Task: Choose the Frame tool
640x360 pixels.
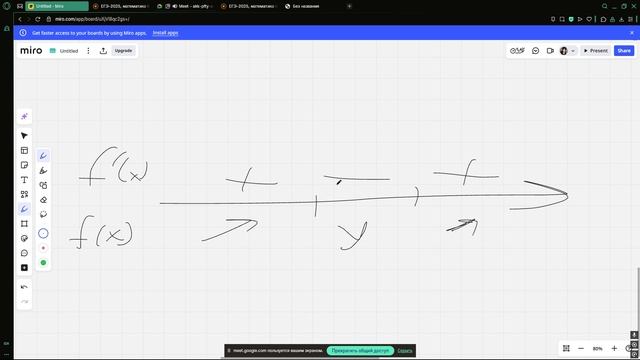Action: click(24, 224)
